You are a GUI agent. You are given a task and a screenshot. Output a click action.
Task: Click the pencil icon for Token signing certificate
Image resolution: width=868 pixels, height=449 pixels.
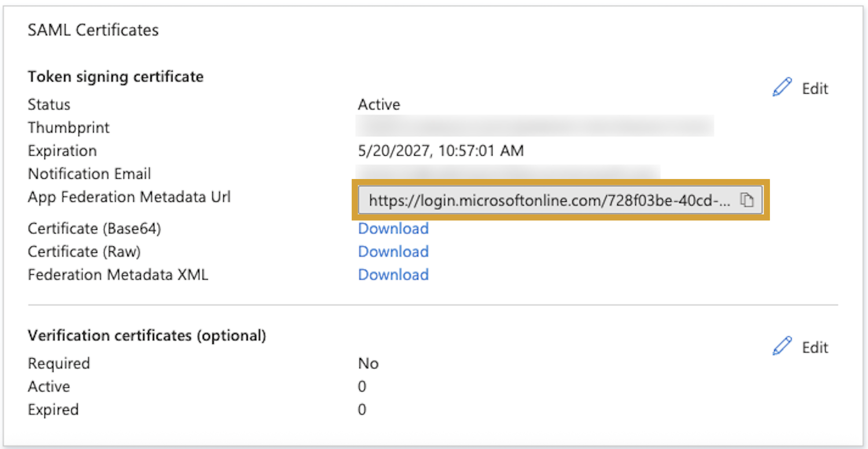(x=782, y=88)
